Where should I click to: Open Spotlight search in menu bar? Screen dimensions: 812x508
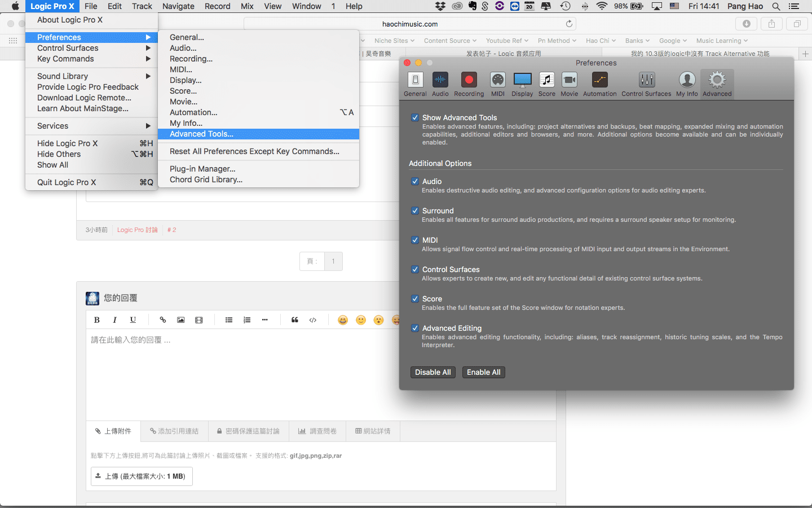click(x=776, y=6)
